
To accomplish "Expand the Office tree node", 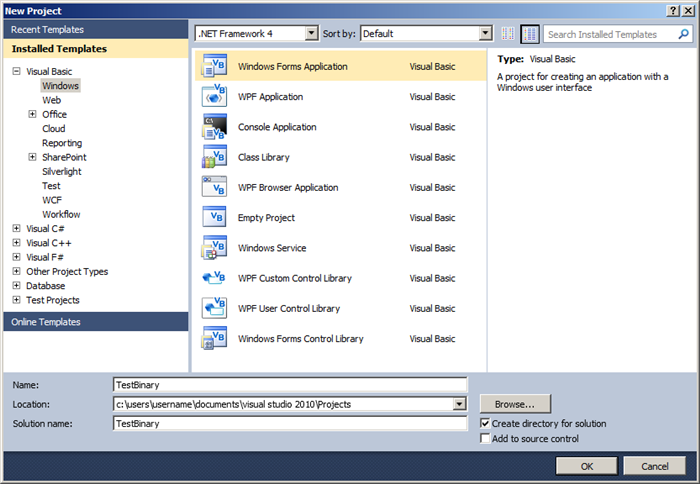I will click(32, 114).
